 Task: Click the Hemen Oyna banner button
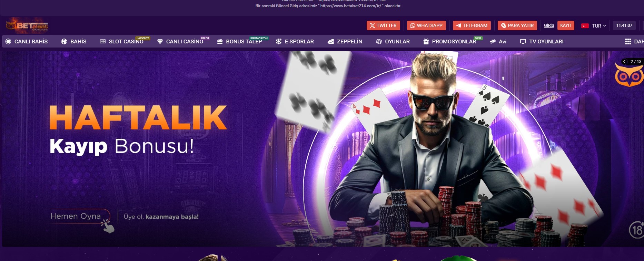pos(76,216)
